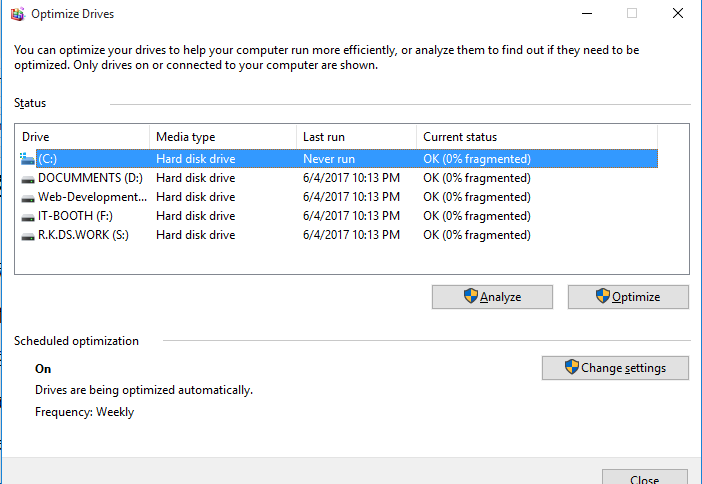Click the Windows (C:) drive icon

click(x=28, y=158)
